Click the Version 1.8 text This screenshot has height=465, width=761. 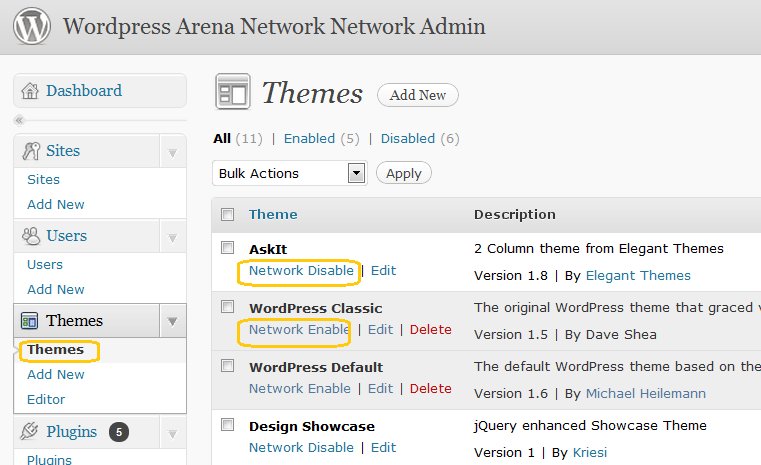511,276
